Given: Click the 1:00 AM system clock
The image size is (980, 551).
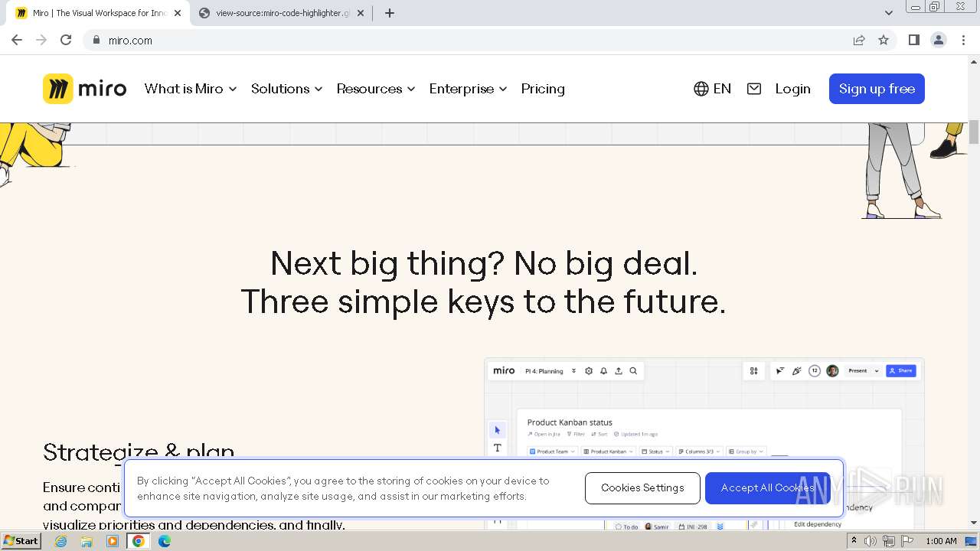Looking at the screenshot, I should tap(941, 541).
